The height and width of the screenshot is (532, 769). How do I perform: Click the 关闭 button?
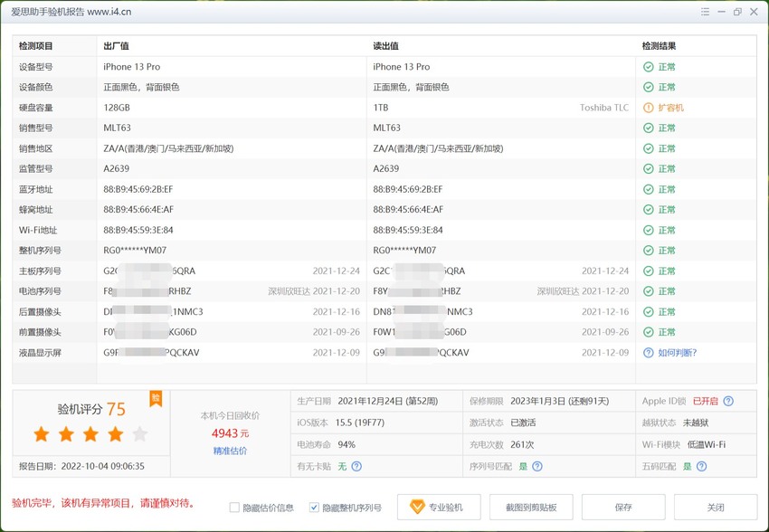click(x=716, y=507)
